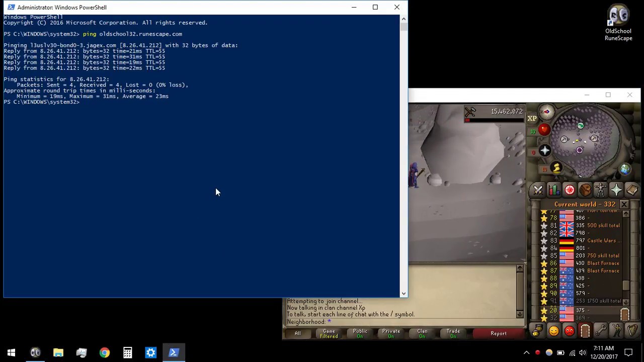The image size is (644, 362).
Task: Toggle the Quick-prayers orb
Action: pos(545,150)
